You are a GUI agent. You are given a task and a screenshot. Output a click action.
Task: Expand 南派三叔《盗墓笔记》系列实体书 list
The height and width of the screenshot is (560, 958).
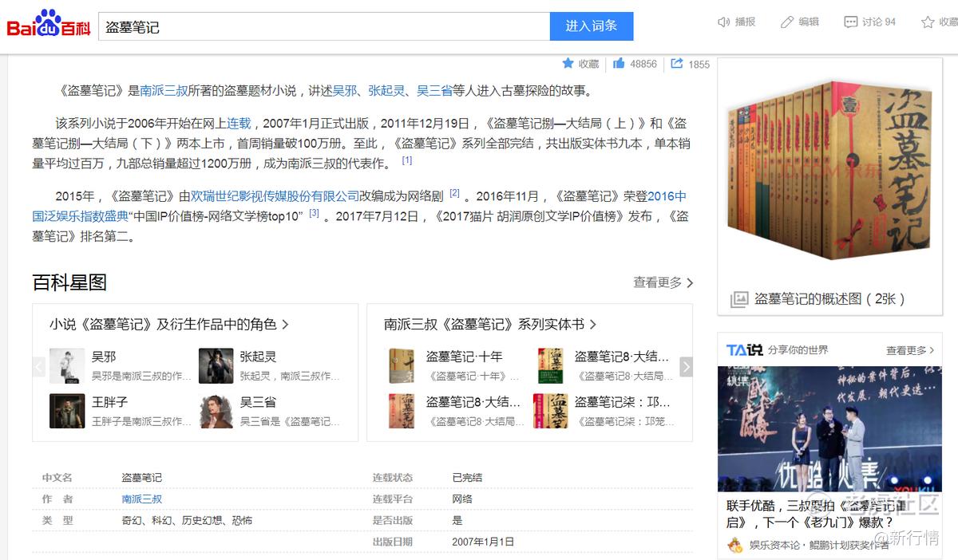490,324
